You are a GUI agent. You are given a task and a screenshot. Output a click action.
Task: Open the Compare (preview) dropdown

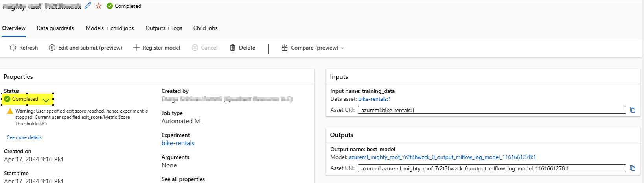313,48
